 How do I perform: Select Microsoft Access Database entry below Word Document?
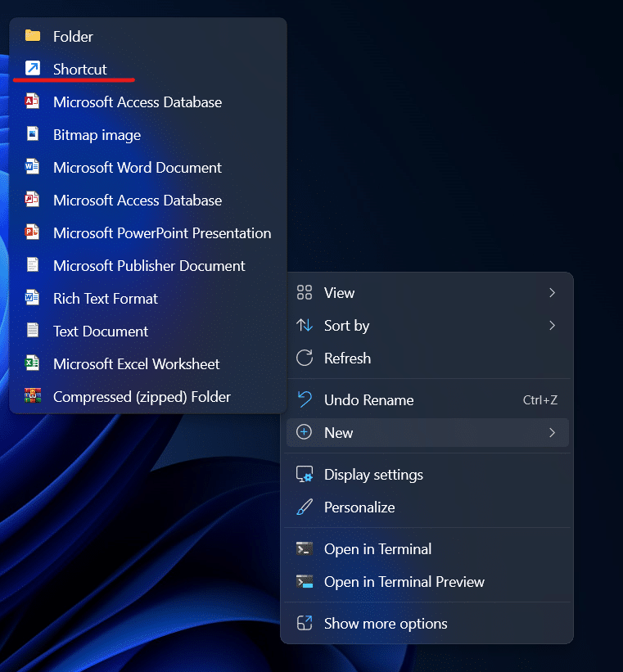pos(148,201)
